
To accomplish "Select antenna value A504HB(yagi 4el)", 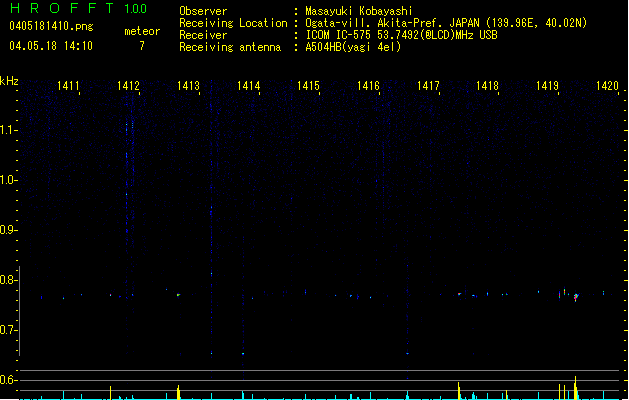I will 353,47.
